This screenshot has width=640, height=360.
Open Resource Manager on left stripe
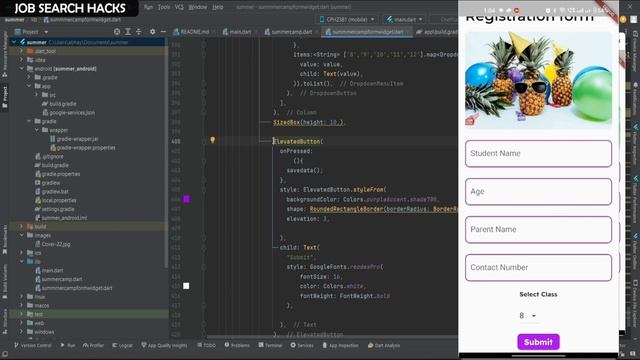4,55
